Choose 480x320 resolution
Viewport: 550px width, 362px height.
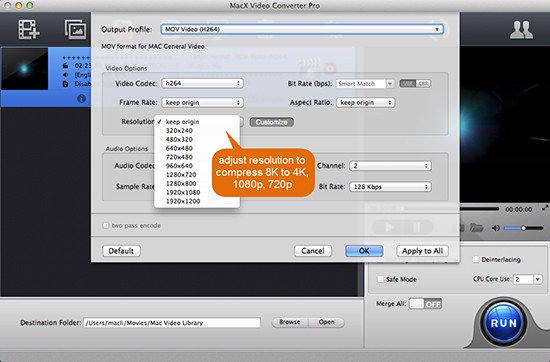(197, 139)
